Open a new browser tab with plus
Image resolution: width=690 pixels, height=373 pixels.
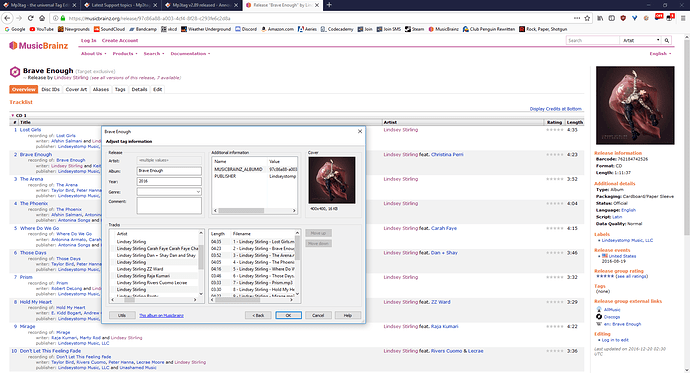pyautogui.click(x=329, y=5)
